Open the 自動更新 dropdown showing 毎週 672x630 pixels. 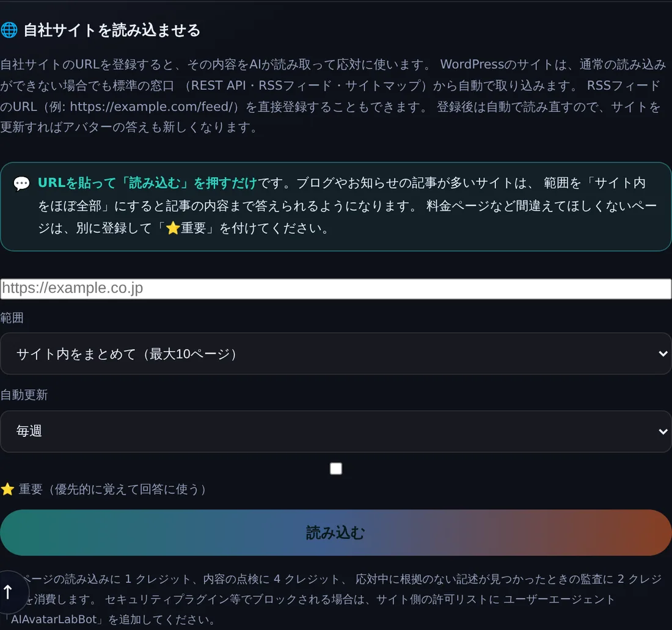[336, 431]
